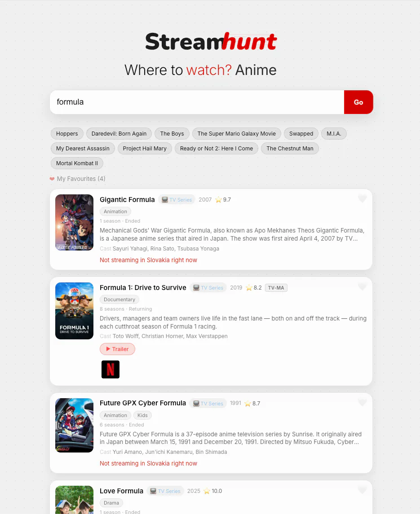Image resolution: width=420 pixels, height=514 pixels.
Task: Click the Formula 1: Drive to Survive title
Action: point(143,287)
